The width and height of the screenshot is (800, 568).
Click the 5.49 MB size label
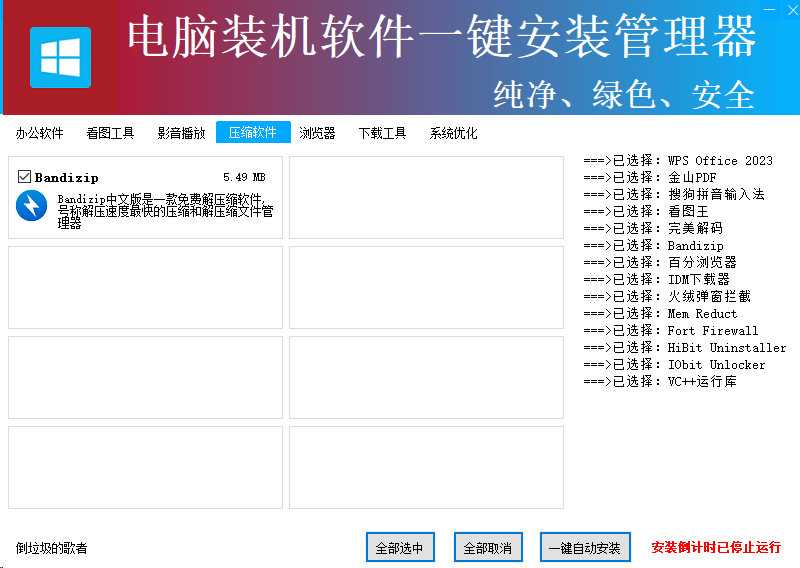244,177
